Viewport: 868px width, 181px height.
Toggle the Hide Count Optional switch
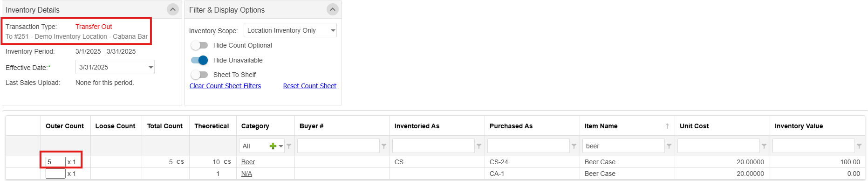tap(199, 45)
